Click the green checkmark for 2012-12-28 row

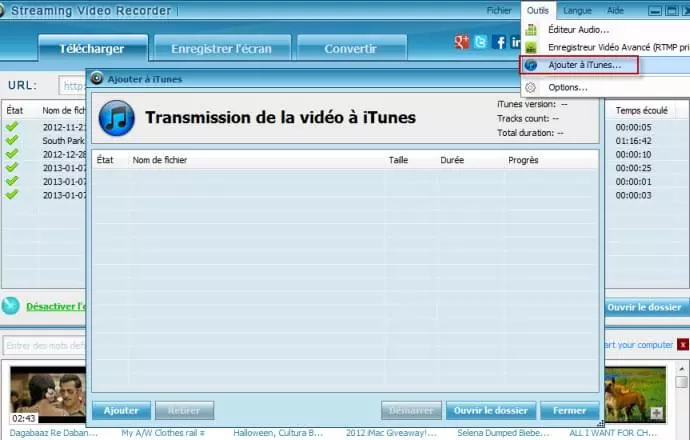click(12, 154)
